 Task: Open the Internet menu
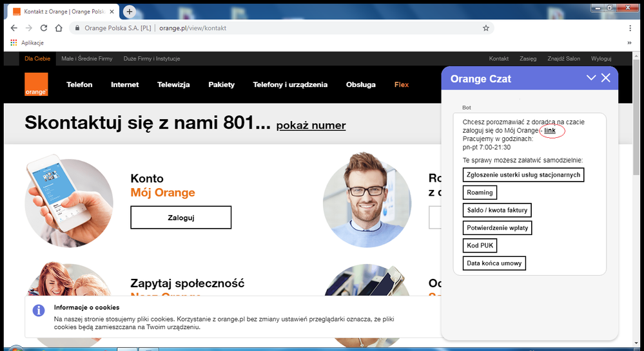(125, 84)
